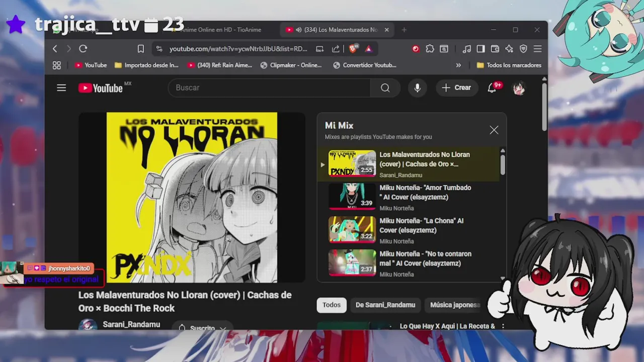
Task: Bookmark this page with the bookmark icon
Action: tap(141, 49)
